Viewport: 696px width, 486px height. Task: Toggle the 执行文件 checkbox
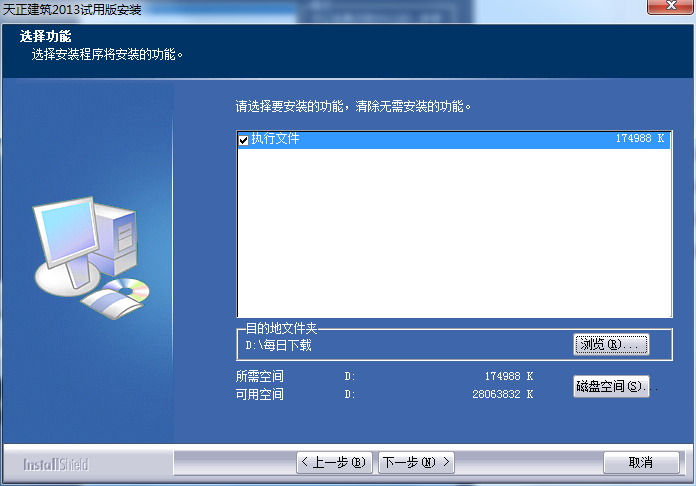click(243, 140)
